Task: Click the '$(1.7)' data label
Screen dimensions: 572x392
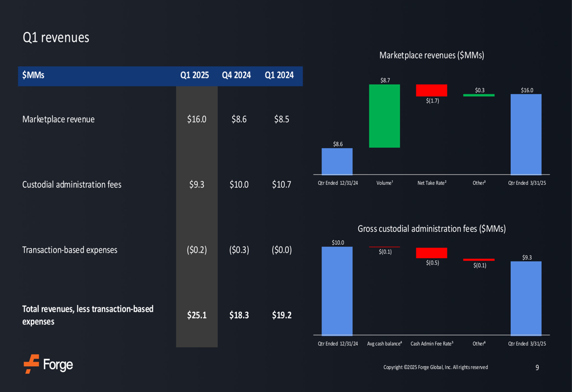Action: point(432,101)
